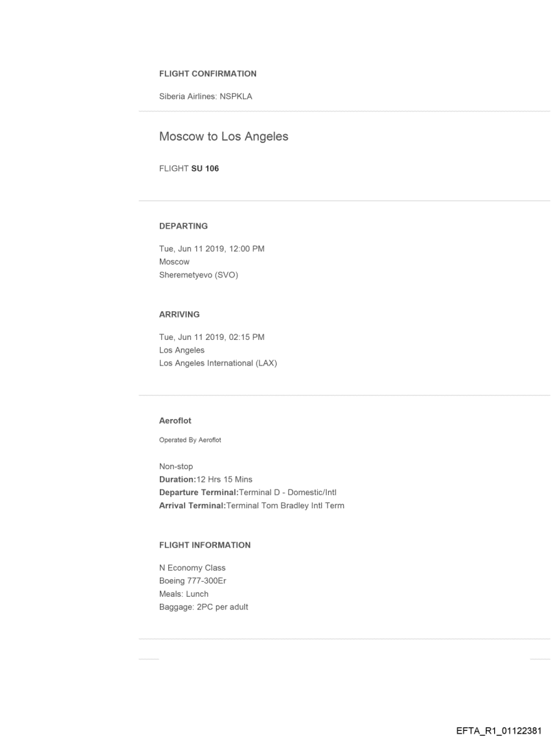Viewport: 560px width, 737px height.
Task: Click the Moscow to Los Angeles title
Action: tap(224, 137)
